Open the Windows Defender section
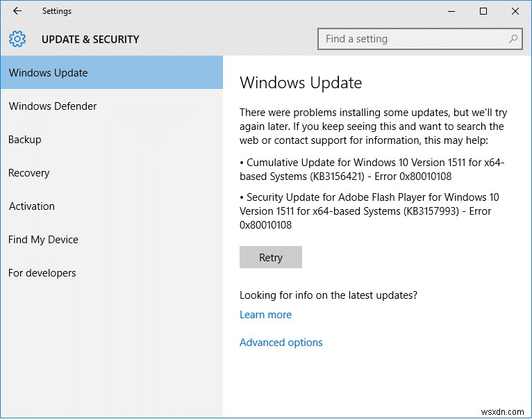This screenshot has width=532, height=419. point(53,106)
